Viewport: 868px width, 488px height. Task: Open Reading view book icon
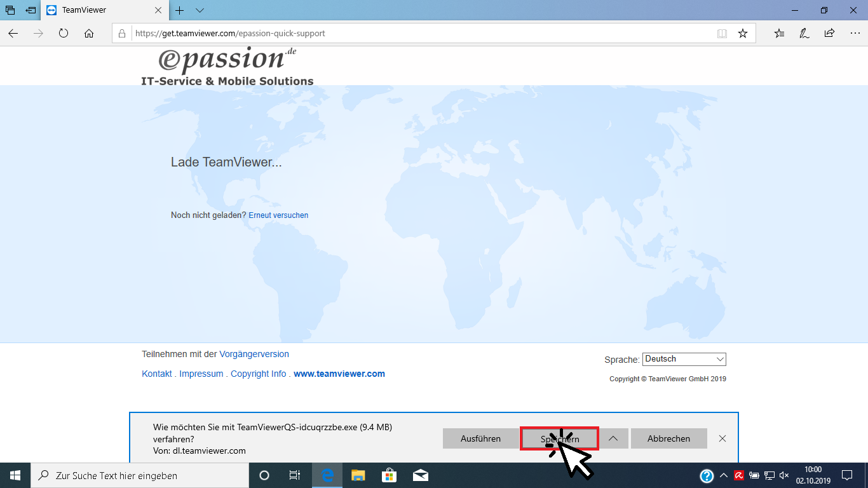click(x=722, y=33)
